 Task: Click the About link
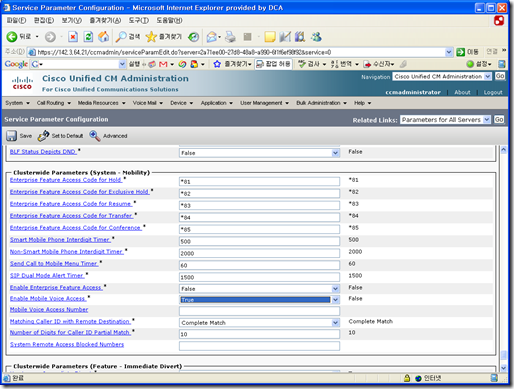[462, 92]
